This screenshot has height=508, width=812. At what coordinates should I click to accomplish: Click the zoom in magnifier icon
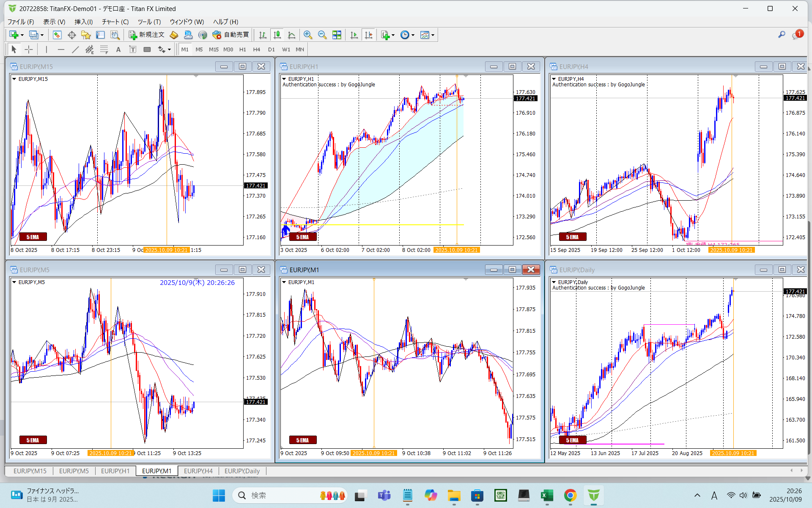[x=307, y=35]
